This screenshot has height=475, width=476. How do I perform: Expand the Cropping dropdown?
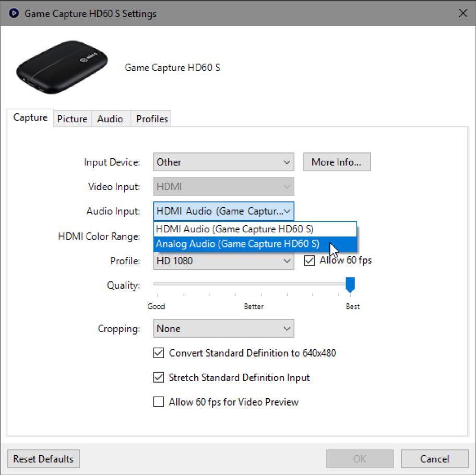click(x=224, y=329)
